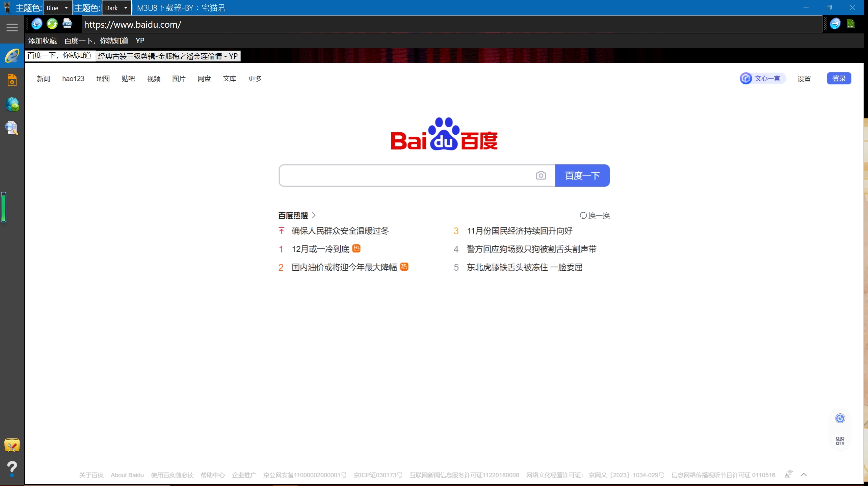Open 设置 settings menu
This screenshot has height=486, width=868.
[804, 79]
